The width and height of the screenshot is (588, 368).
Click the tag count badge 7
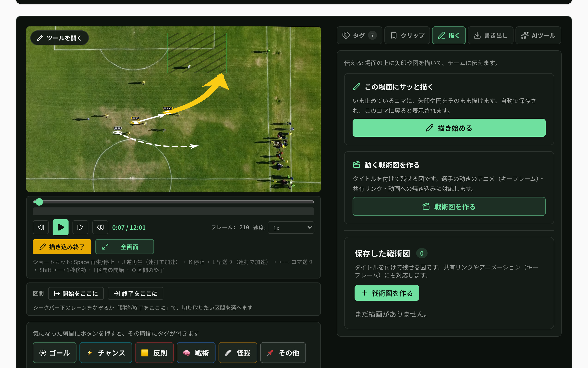[372, 35]
